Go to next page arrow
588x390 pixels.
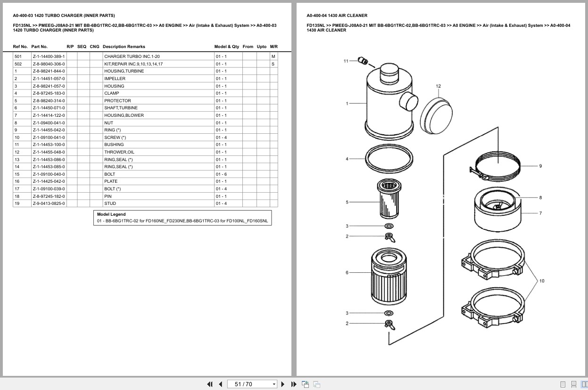point(283,384)
